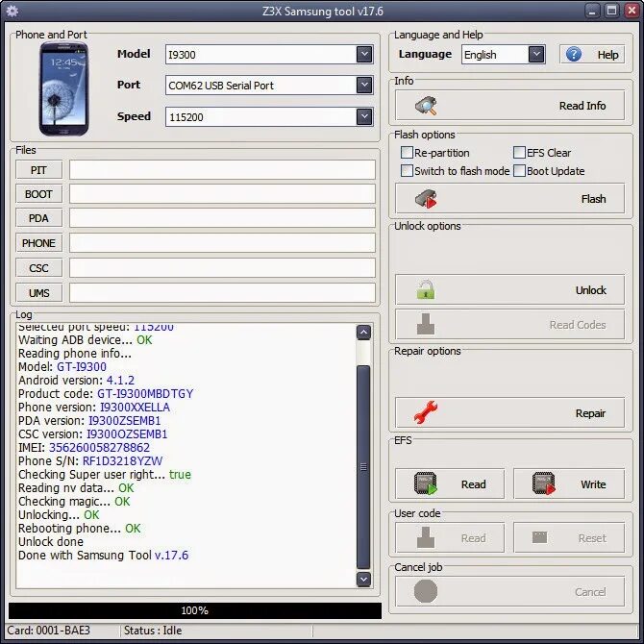The width and height of the screenshot is (644, 644).
Task: Enable the Boot Update checkbox
Action: 519,170
